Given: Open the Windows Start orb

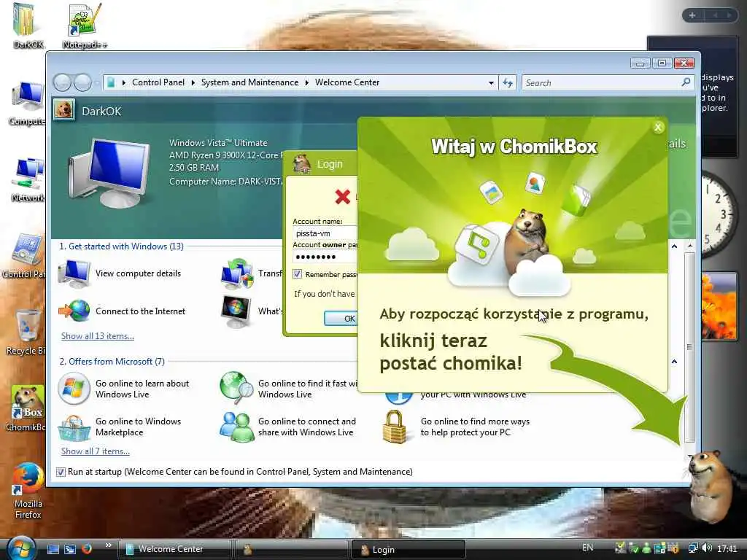Looking at the screenshot, I should [21, 548].
